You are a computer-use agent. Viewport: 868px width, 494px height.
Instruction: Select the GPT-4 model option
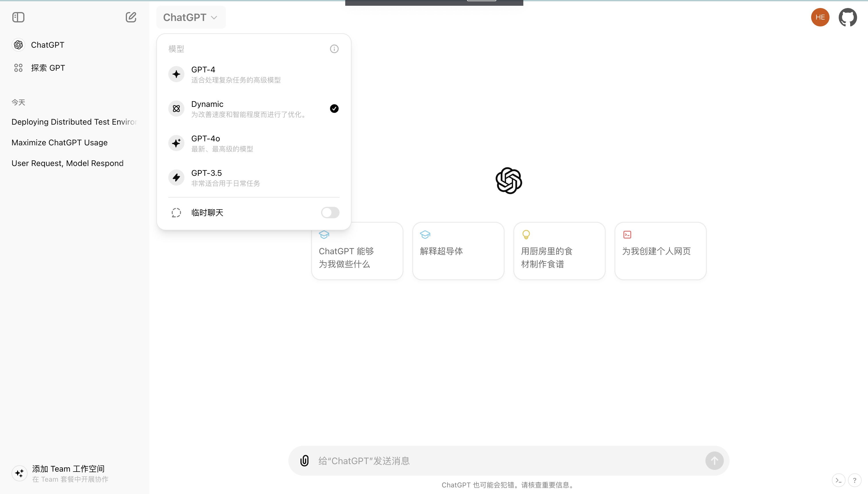point(254,75)
